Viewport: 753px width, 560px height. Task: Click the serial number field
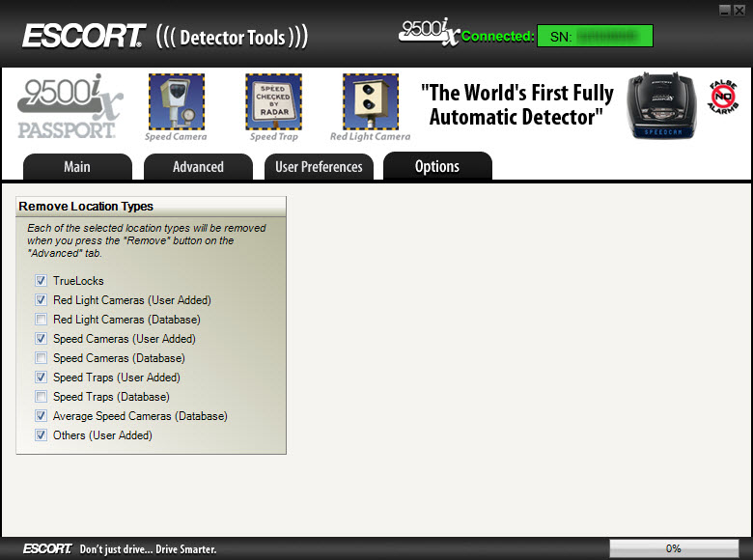(595, 37)
